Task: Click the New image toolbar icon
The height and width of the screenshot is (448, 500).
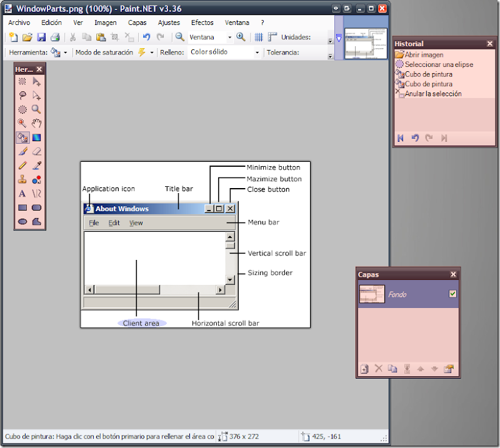Action: pos(13,37)
